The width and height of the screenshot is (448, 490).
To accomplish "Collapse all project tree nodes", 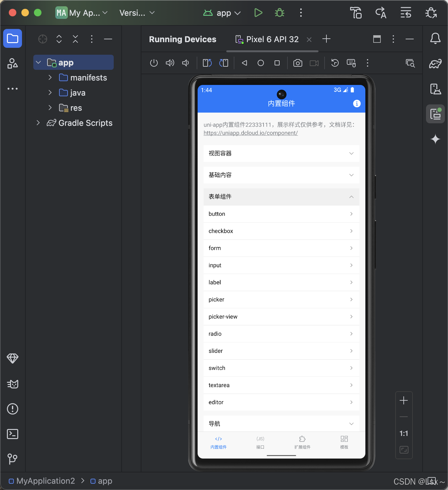I will pyautogui.click(x=75, y=39).
